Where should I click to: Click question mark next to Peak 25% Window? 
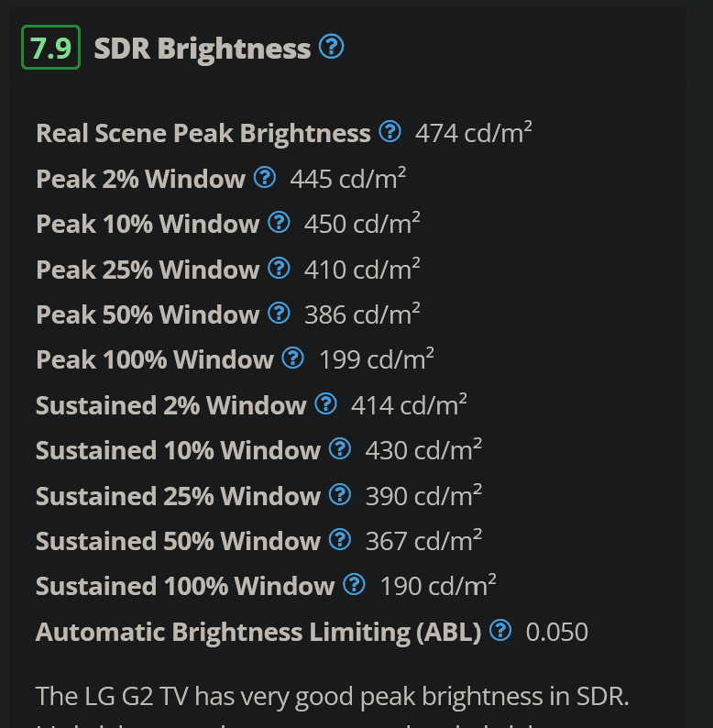click(279, 268)
